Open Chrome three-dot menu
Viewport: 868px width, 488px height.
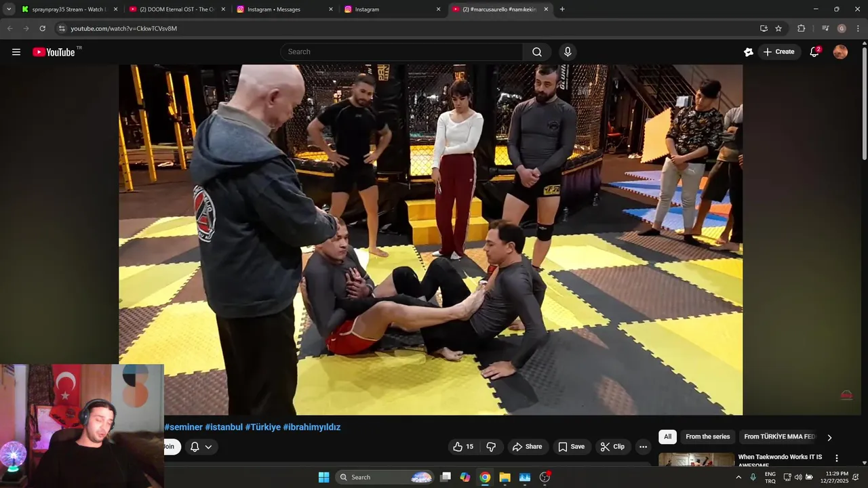858,28
